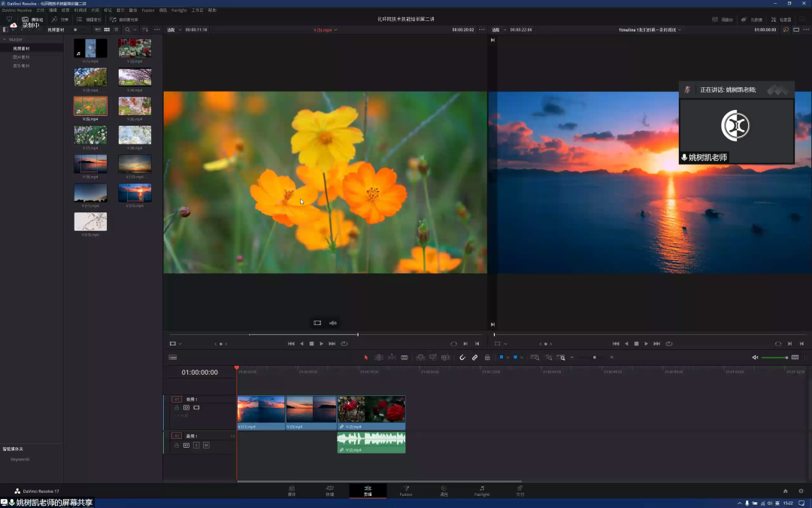Image resolution: width=812 pixels, height=508 pixels.
Task: Toggle position lock padlock in toolbar
Action: [487, 357]
